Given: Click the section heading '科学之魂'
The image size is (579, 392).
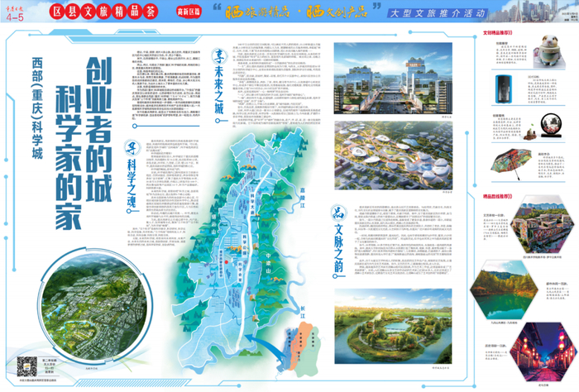Looking at the screenshot, I should point(132,183).
